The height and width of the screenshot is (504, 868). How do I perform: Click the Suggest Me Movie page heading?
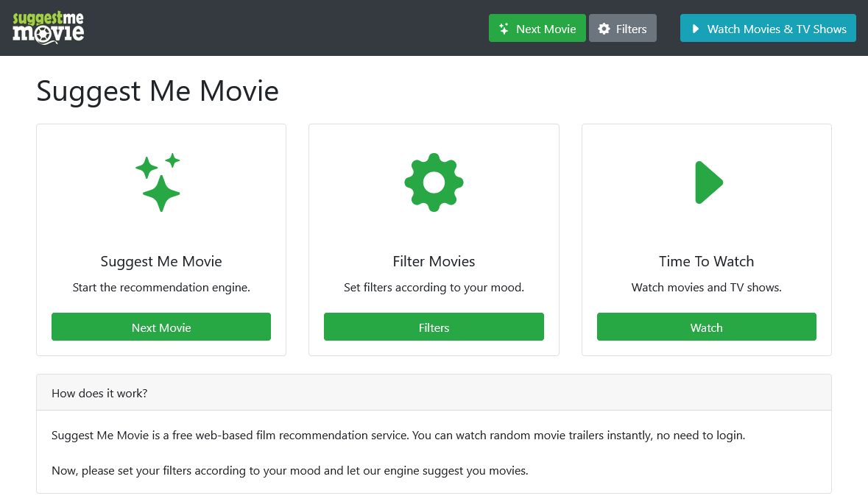point(158,90)
